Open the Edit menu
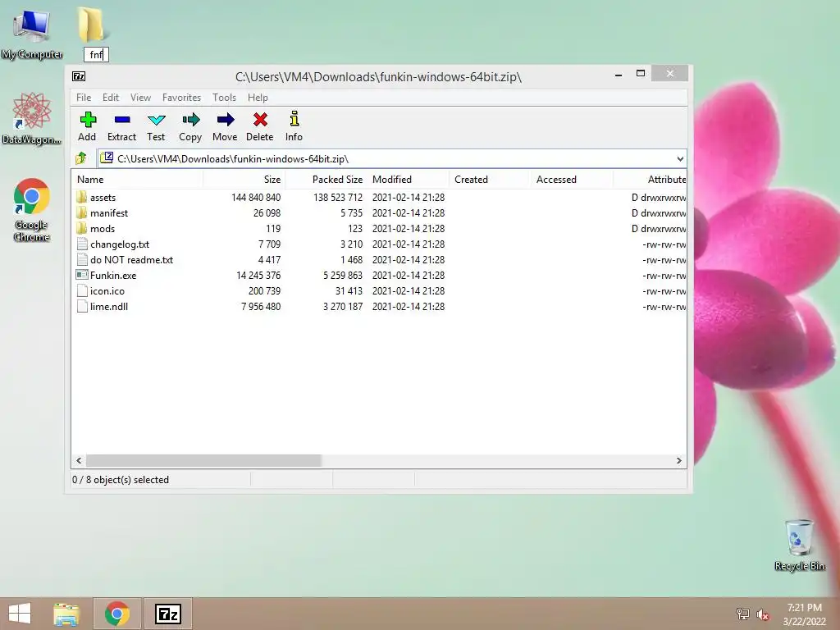 [111, 98]
